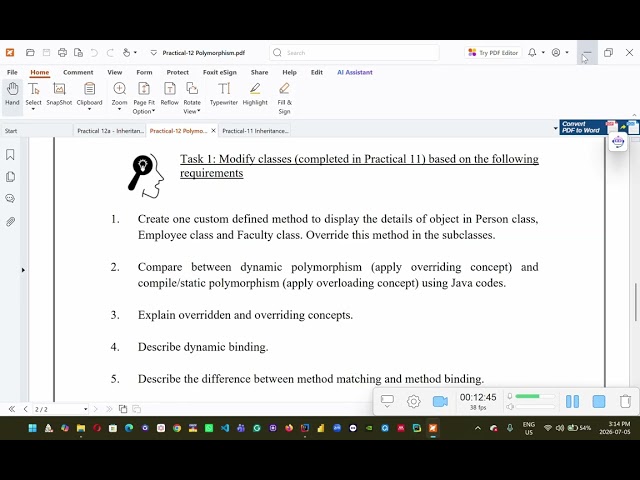The width and height of the screenshot is (640, 480).
Task: Choose the Typewriter tool
Action: coord(224,94)
